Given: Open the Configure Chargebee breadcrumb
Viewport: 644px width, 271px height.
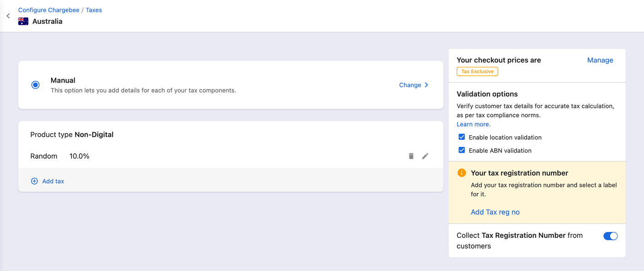Looking at the screenshot, I should (x=49, y=10).
